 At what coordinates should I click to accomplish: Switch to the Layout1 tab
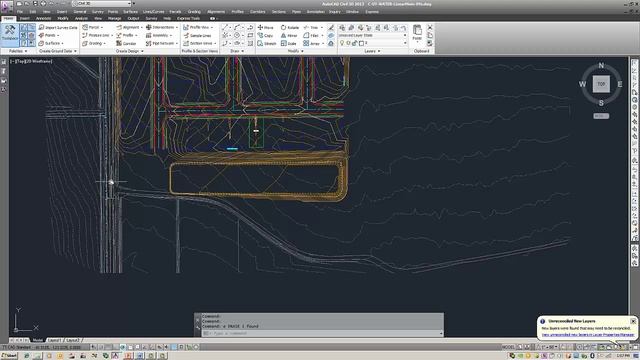click(55, 340)
